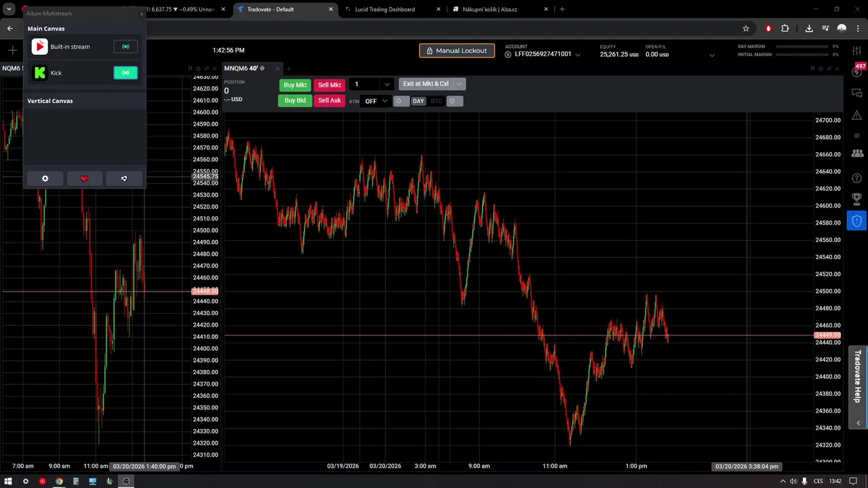The image size is (868, 488).
Task: Click the sync icon button in Aitum panel
Action: (x=124, y=178)
